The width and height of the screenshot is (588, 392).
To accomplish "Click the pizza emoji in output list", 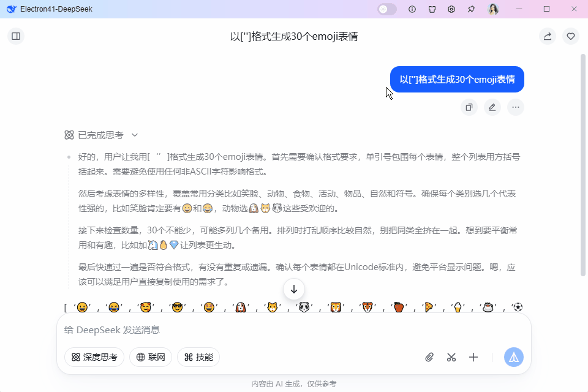I will (429, 307).
